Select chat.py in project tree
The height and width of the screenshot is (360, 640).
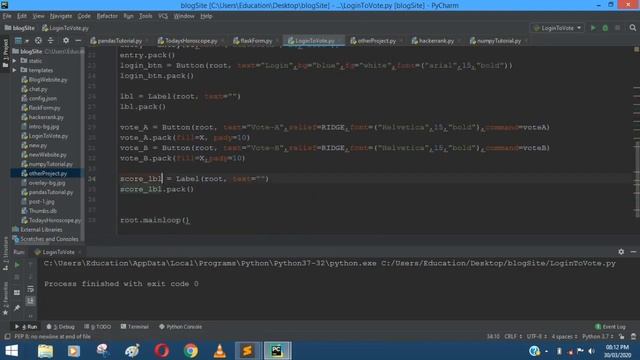[x=34, y=89]
